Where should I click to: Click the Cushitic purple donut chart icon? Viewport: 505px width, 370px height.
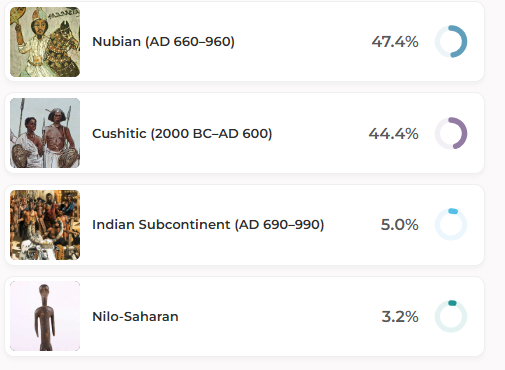tap(451, 133)
